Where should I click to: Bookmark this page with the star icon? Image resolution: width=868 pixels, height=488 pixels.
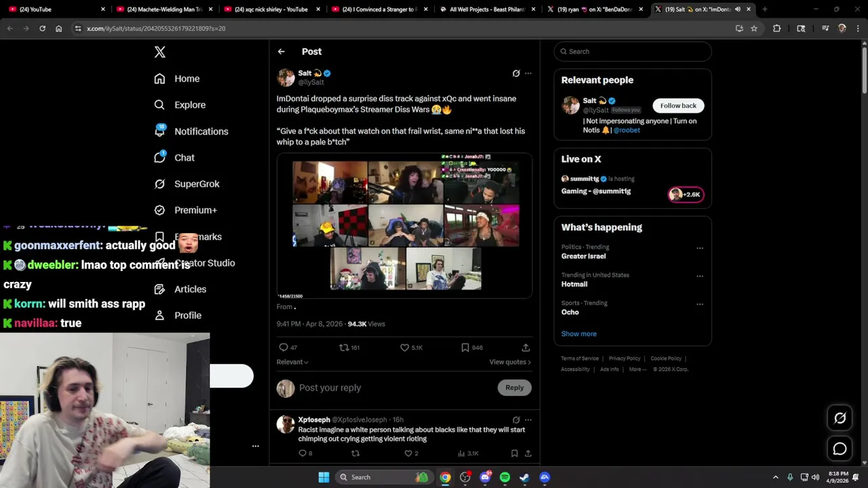click(753, 28)
